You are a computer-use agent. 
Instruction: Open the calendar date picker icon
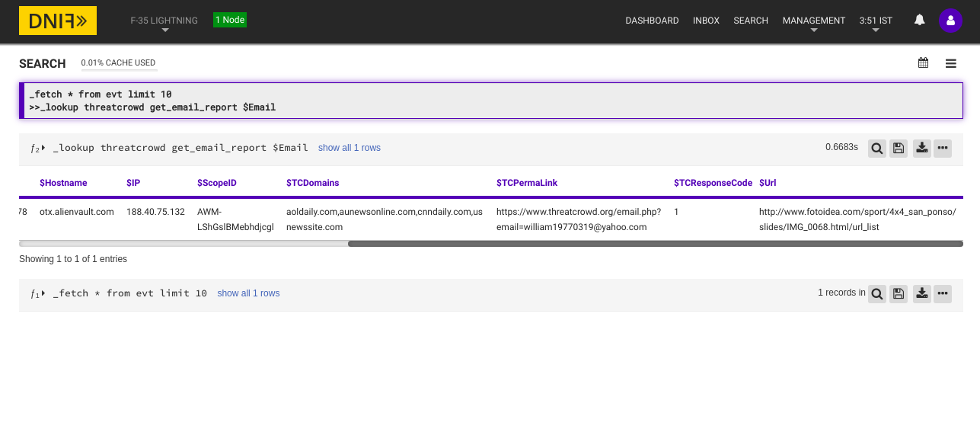[x=923, y=63]
